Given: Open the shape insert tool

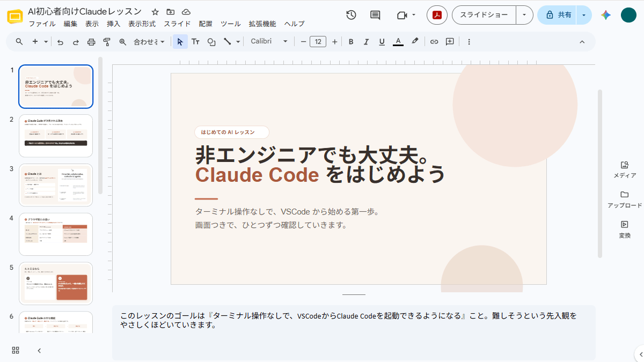Looking at the screenshot, I should (x=211, y=41).
